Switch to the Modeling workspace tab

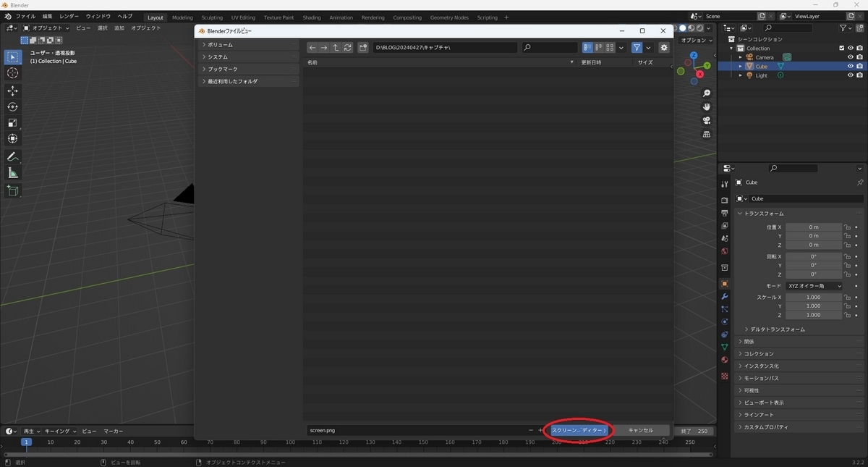(182, 17)
